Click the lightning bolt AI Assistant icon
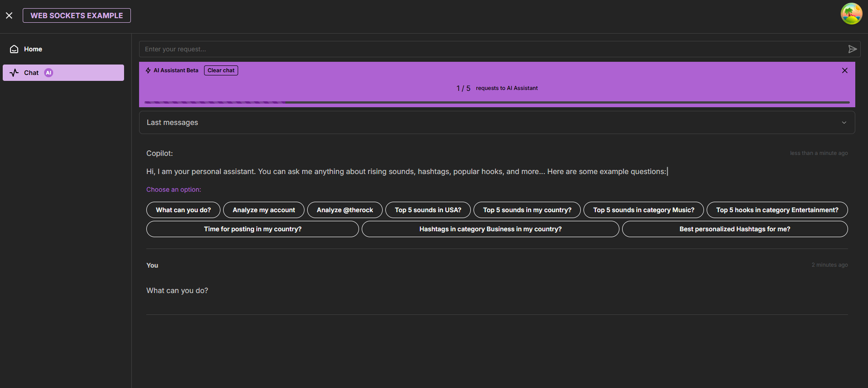Image resolution: width=868 pixels, height=388 pixels. pos(148,70)
